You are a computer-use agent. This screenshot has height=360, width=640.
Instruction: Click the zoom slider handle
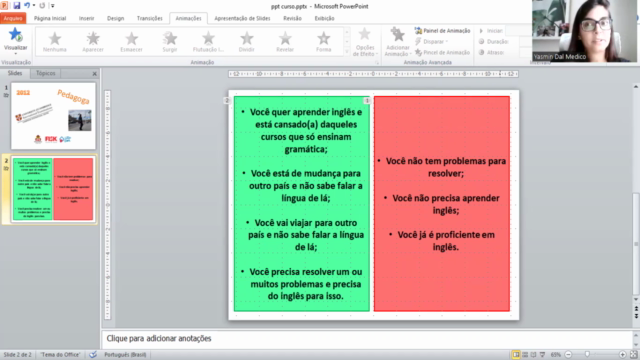coord(587,355)
